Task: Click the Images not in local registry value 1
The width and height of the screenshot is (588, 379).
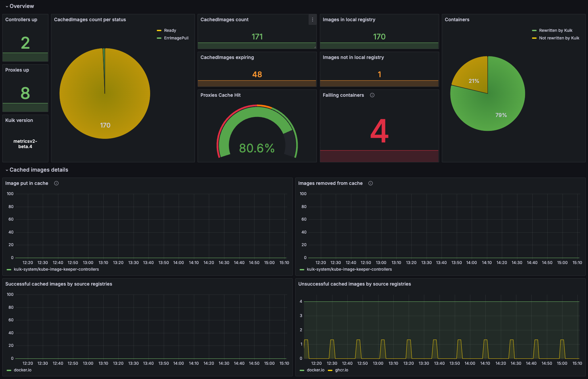Action: click(380, 74)
